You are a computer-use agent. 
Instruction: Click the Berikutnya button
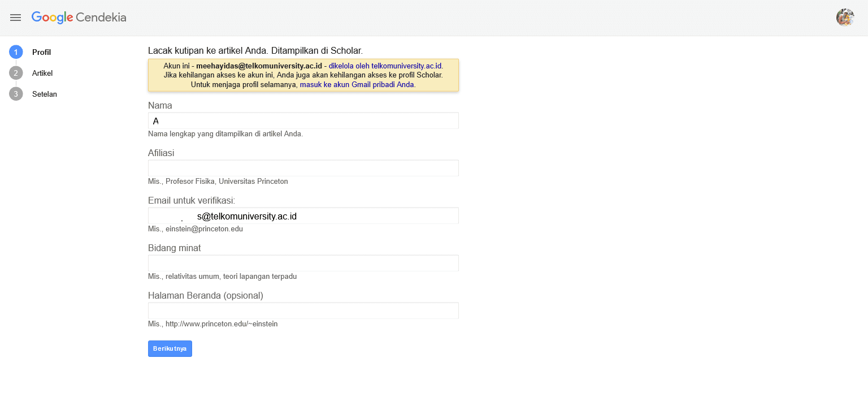[x=170, y=348]
